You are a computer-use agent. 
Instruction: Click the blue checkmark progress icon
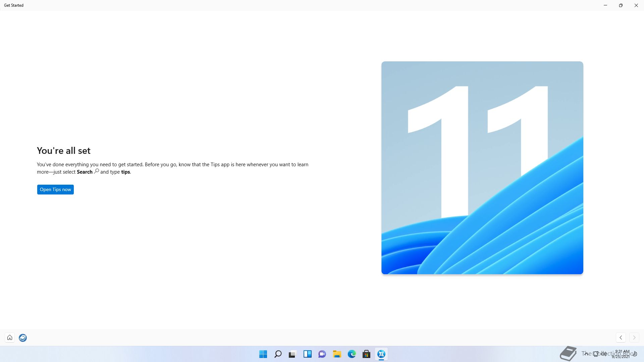pos(23,338)
